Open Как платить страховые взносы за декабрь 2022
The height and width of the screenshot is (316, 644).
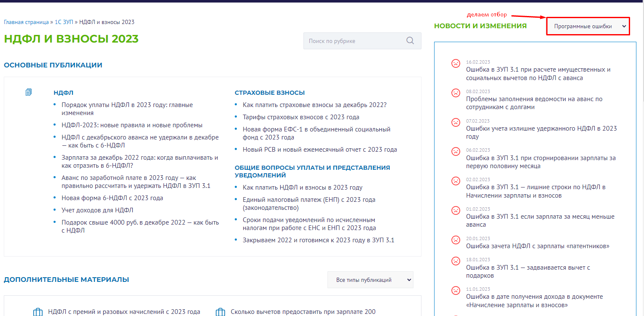[314, 105]
